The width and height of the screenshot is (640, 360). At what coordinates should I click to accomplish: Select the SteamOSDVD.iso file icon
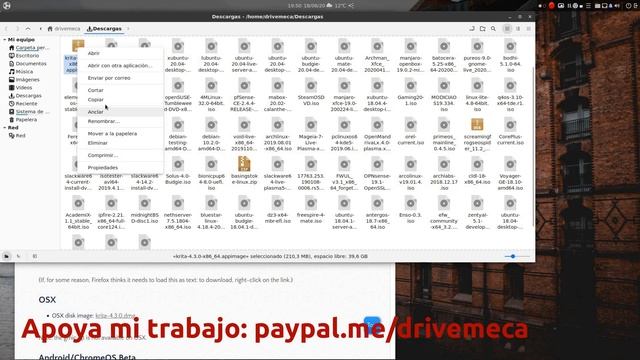(x=311, y=86)
